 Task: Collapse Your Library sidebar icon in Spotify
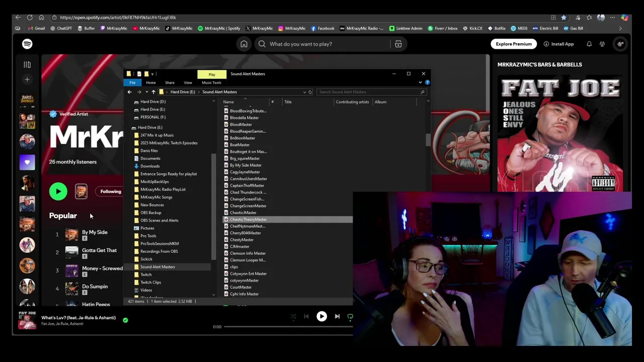click(x=27, y=64)
